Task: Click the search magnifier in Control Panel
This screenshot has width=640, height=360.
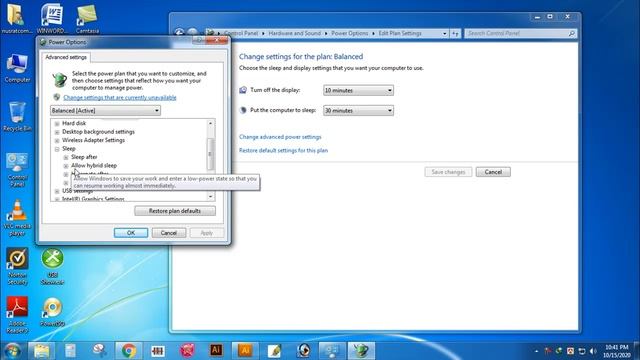Action: (x=571, y=33)
